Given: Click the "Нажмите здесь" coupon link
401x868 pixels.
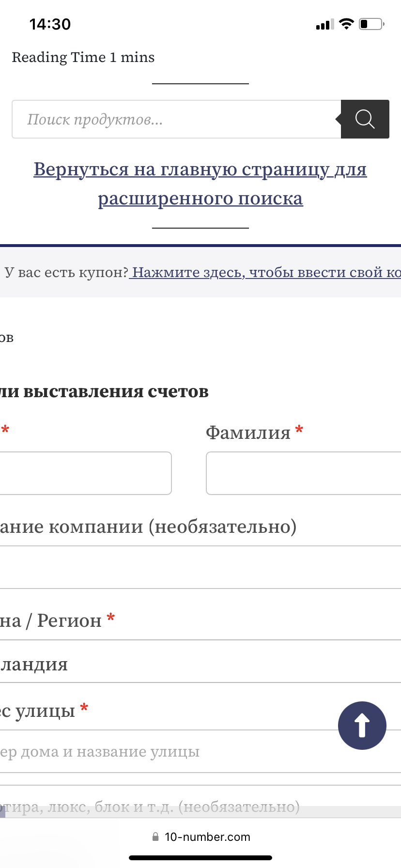Looking at the screenshot, I should [x=265, y=272].
